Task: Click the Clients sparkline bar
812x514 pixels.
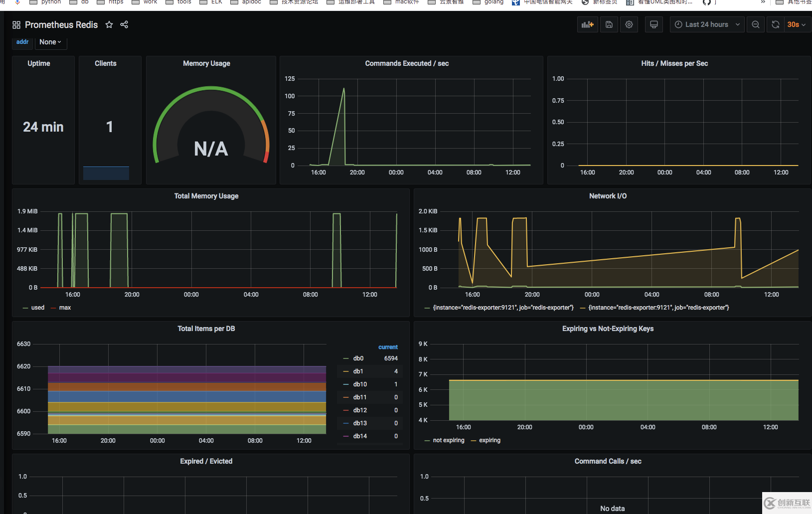Action: [x=106, y=173]
